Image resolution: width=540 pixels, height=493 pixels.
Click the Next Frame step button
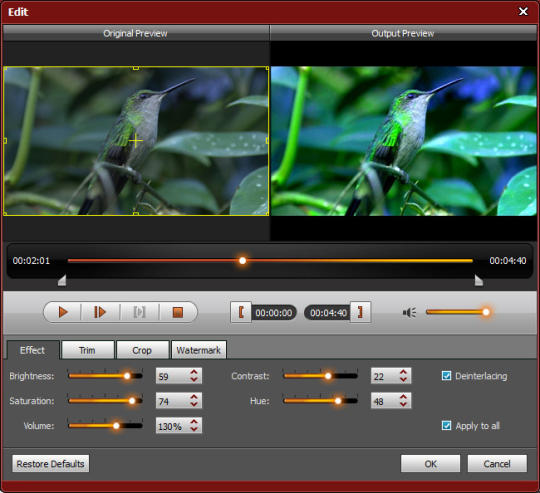click(x=100, y=312)
